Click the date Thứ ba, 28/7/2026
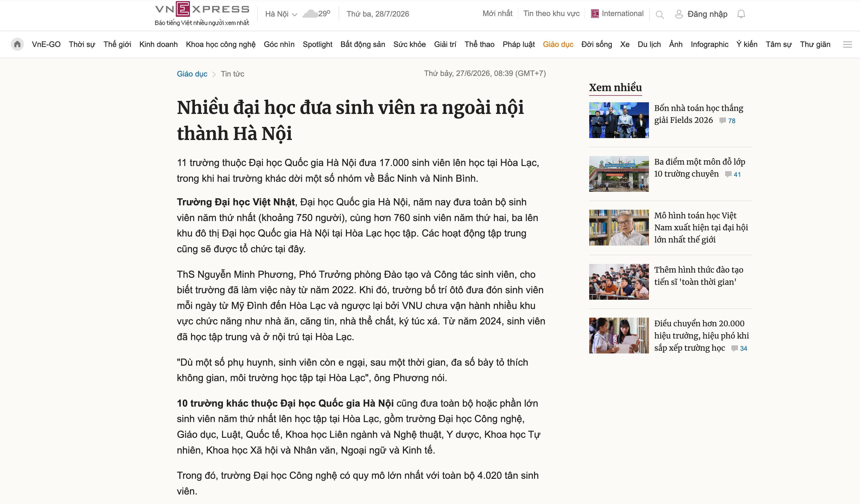 click(378, 14)
